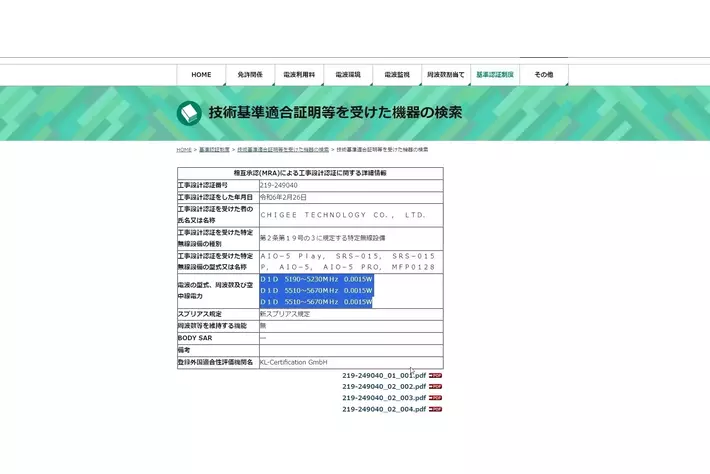This screenshot has width=710, height=474.
Task: Select the 周波数割当て navigation tab
Action: tap(446, 75)
